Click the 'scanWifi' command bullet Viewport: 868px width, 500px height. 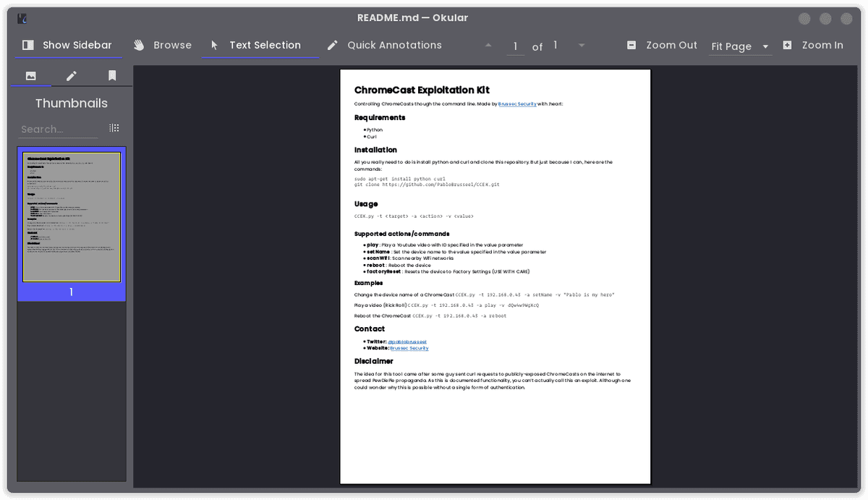coord(410,258)
